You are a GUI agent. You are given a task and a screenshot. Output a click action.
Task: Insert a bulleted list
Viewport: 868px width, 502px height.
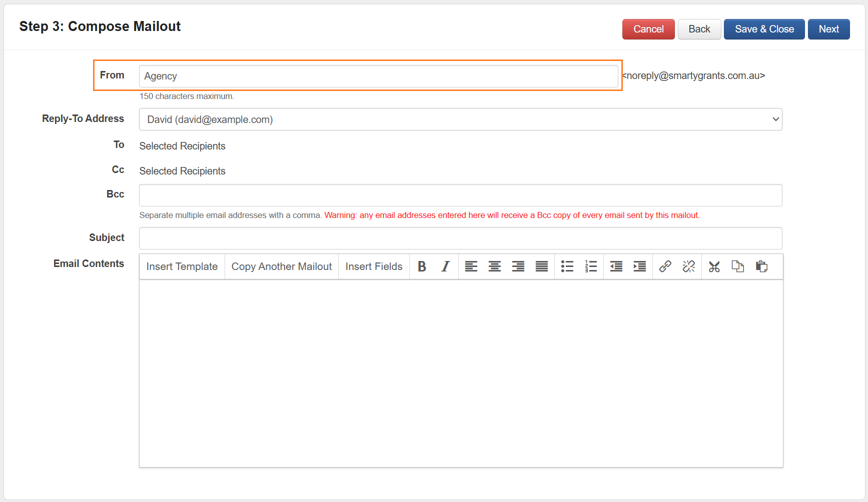click(567, 266)
